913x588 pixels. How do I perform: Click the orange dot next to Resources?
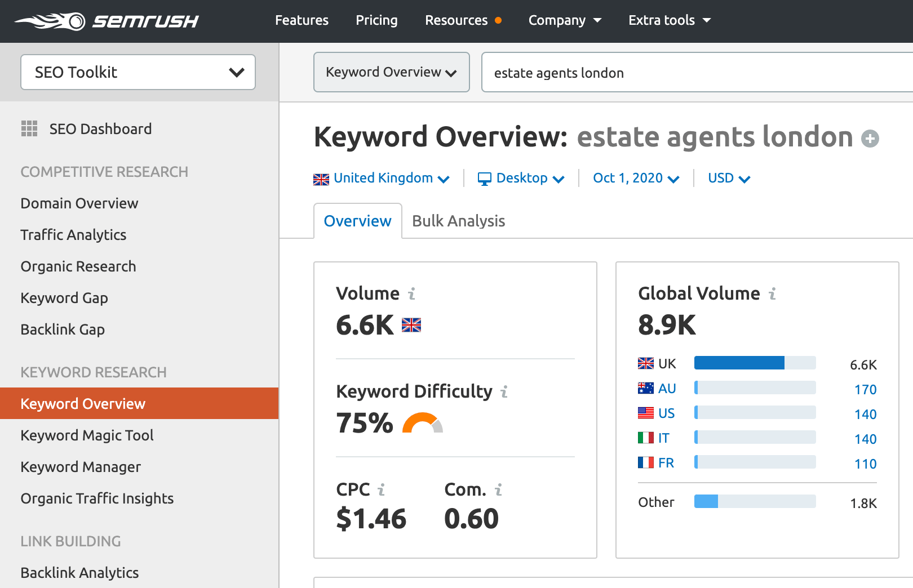click(x=498, y=20)
